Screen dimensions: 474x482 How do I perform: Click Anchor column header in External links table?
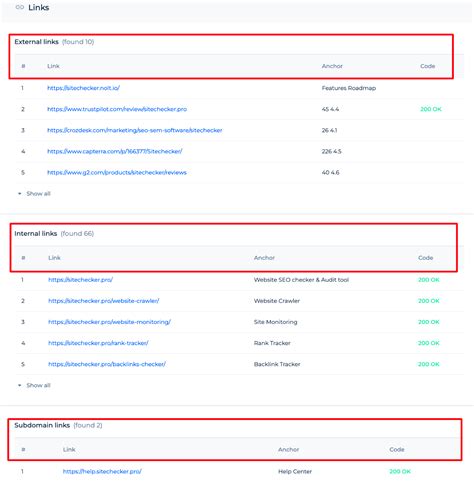point(332,66)
